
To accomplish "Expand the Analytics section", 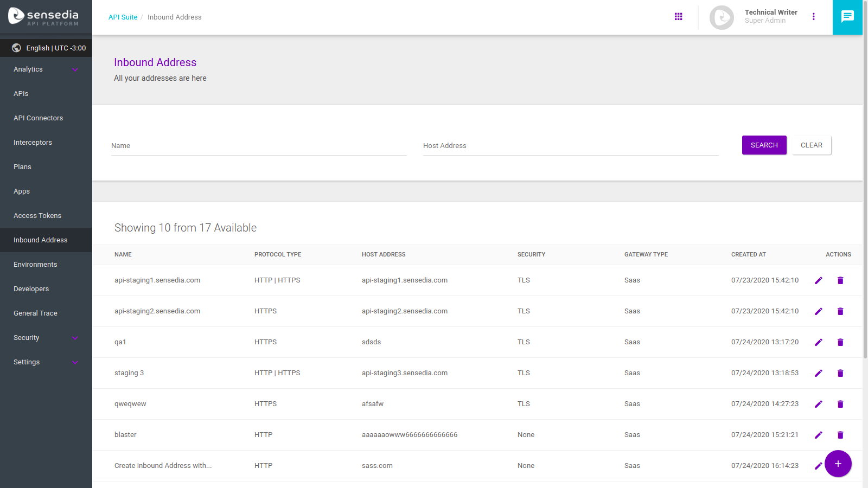I will [x=46, y=69].
